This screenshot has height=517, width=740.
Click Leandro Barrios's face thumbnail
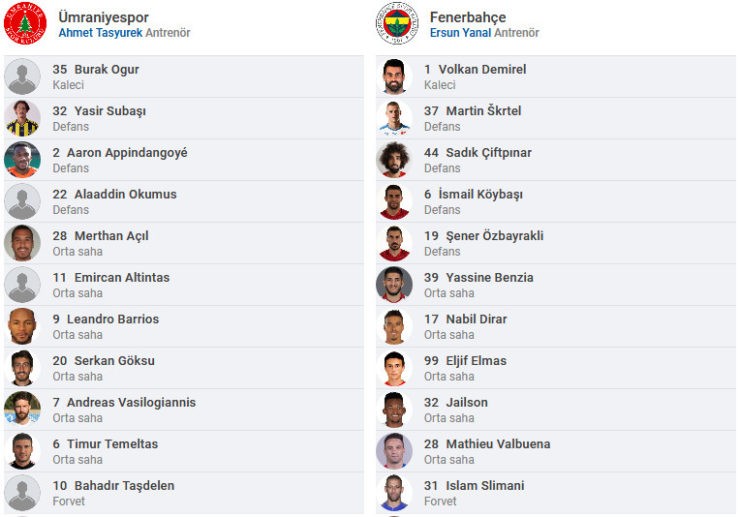point(22,326)
